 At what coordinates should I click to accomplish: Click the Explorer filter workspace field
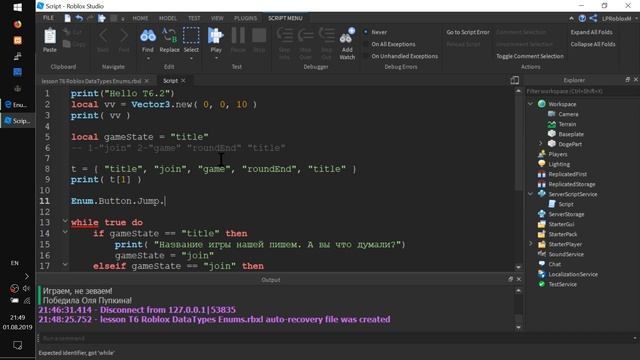(581, 91)
